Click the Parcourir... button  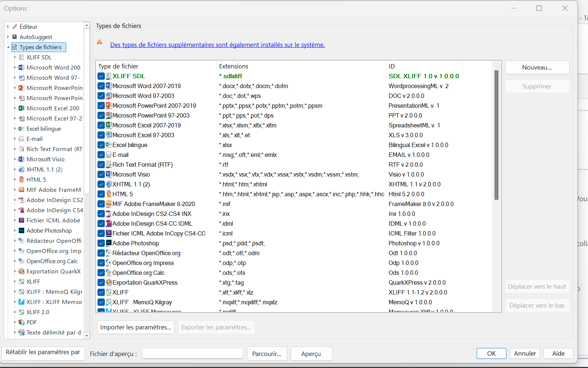[267, 354]
